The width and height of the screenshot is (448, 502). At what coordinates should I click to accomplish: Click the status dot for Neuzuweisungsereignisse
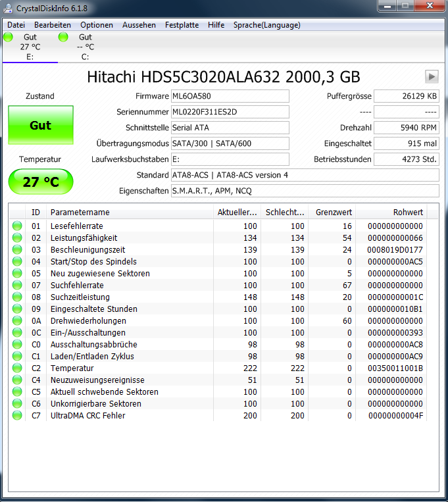[17, 380]
